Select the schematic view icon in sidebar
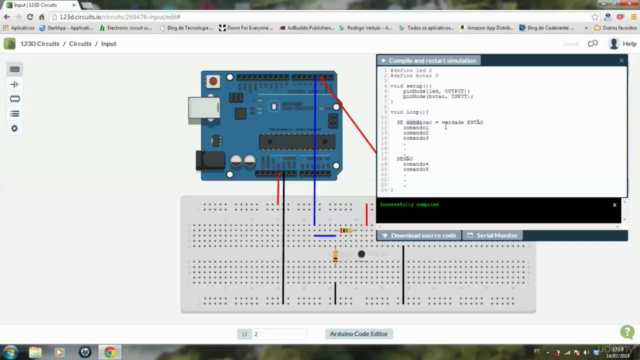Viewport: 640px width, 360px height. tap(15, 84)
